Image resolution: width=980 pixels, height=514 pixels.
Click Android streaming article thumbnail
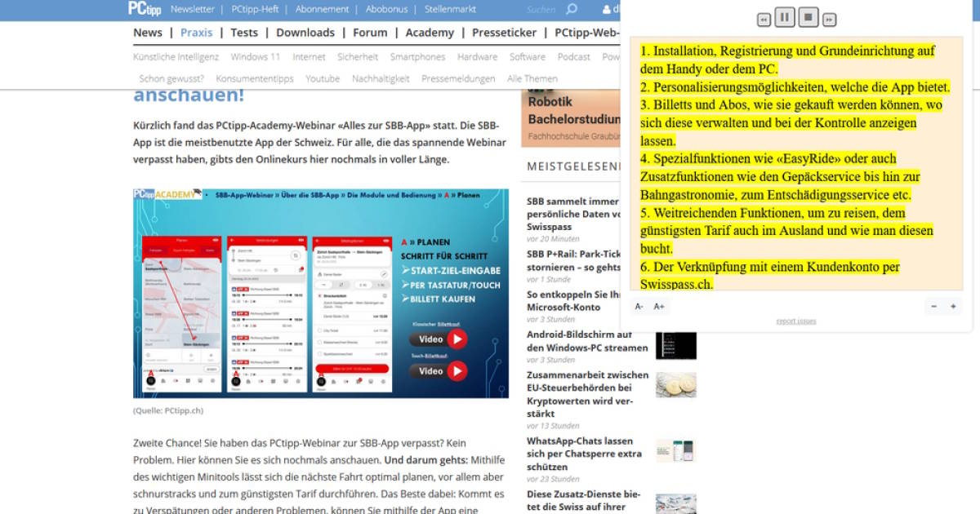click(x=676, y=346)
